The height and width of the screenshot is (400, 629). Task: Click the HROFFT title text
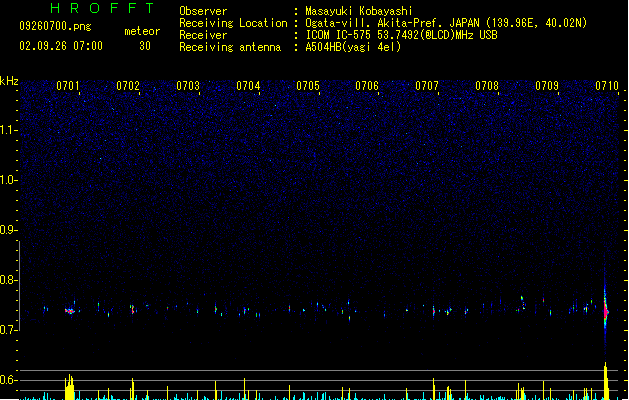point(102,8)
